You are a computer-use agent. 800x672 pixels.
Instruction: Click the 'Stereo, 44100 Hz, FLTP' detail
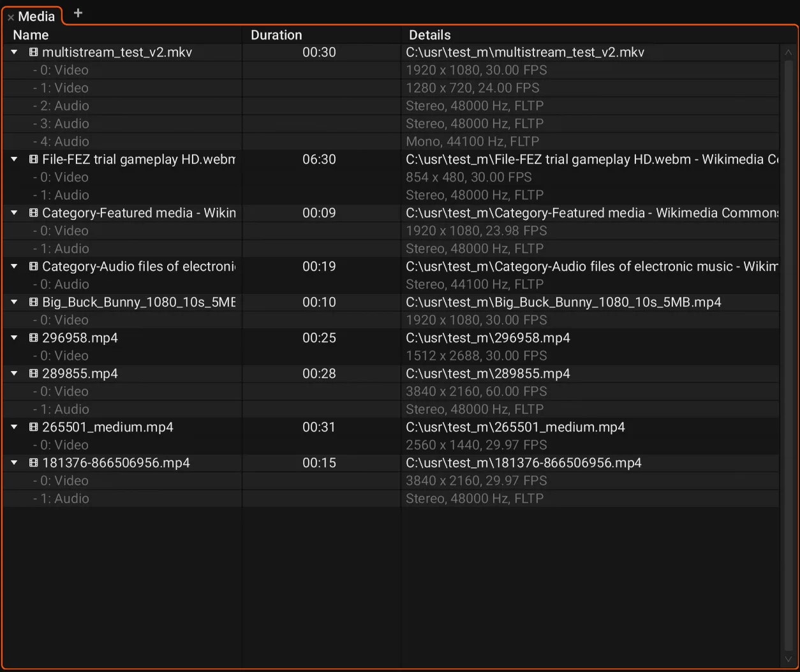tap(475, 284)
